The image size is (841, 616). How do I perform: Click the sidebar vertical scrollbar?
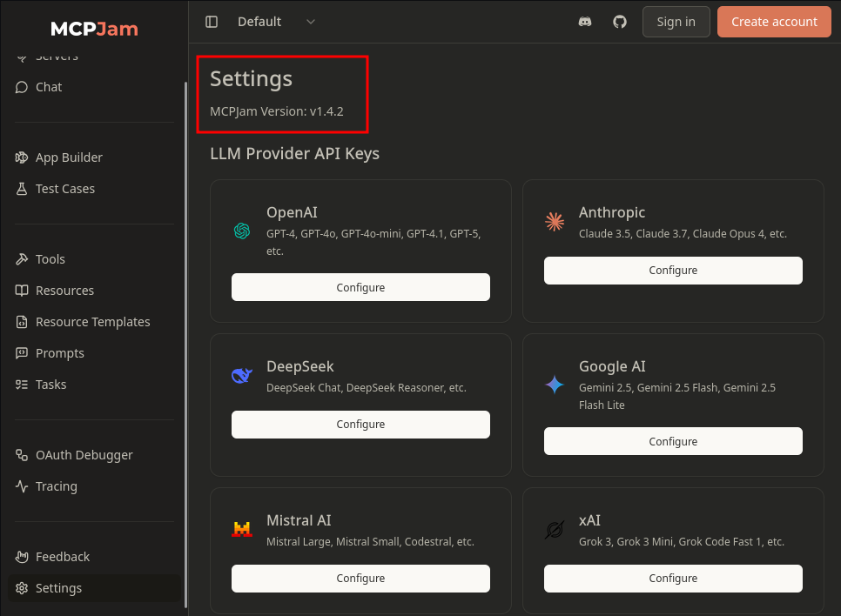pyautogui.click(x=185, y=343)
